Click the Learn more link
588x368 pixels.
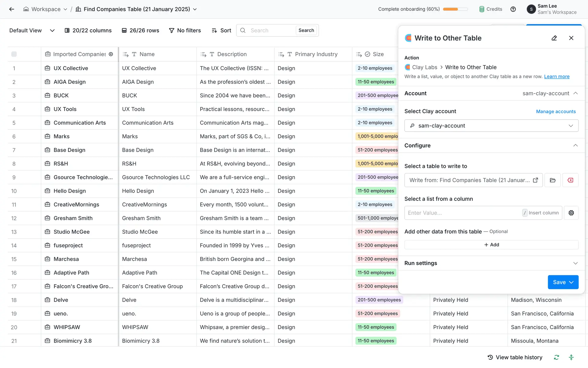point(556,77)
